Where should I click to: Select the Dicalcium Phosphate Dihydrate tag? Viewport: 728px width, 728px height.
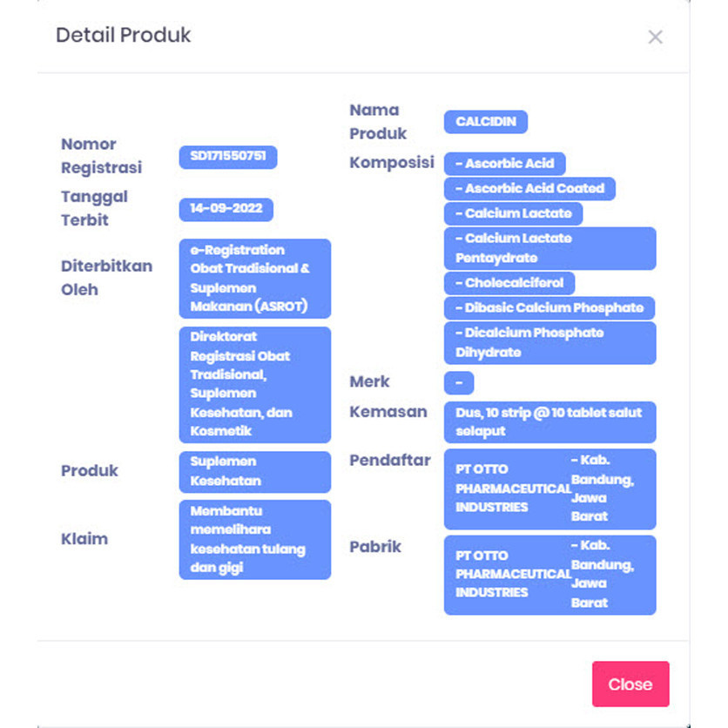point(549,342)
